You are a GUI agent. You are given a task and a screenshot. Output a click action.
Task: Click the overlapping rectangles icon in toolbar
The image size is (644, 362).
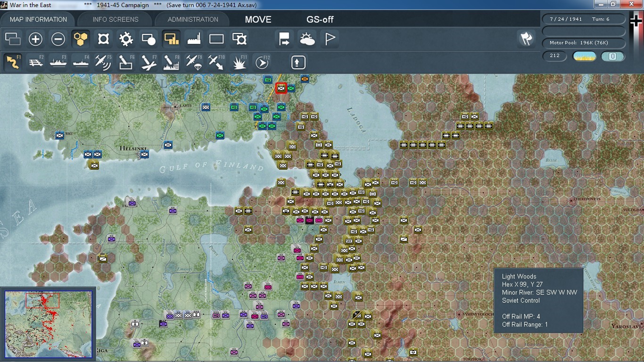tap(13, 39)
